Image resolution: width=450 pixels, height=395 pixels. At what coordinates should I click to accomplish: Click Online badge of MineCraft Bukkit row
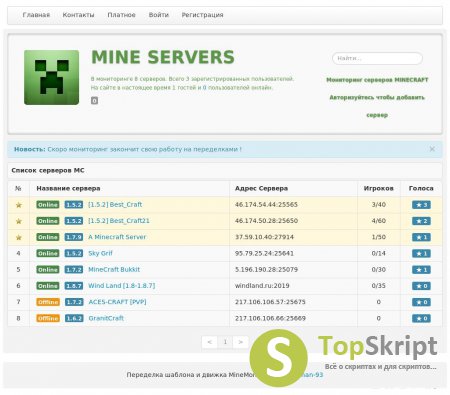coord(48,269)
